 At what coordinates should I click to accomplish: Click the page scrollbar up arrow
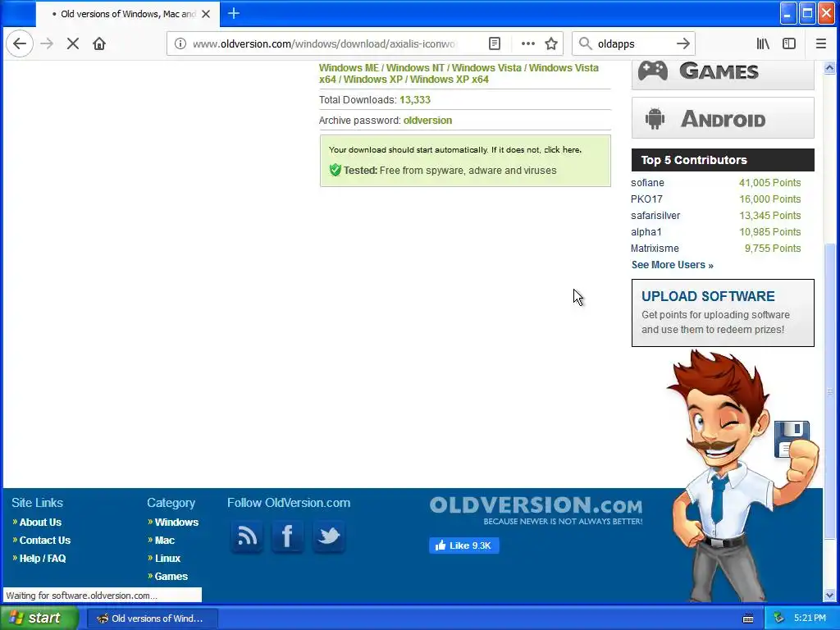click(829, 68)
